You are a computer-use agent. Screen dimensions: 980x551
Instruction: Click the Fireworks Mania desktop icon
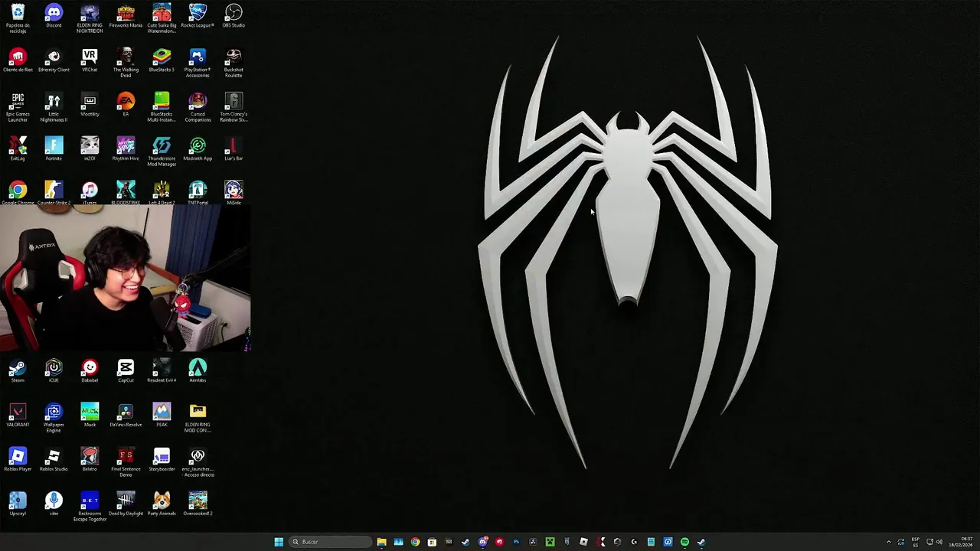pos(126,16)
